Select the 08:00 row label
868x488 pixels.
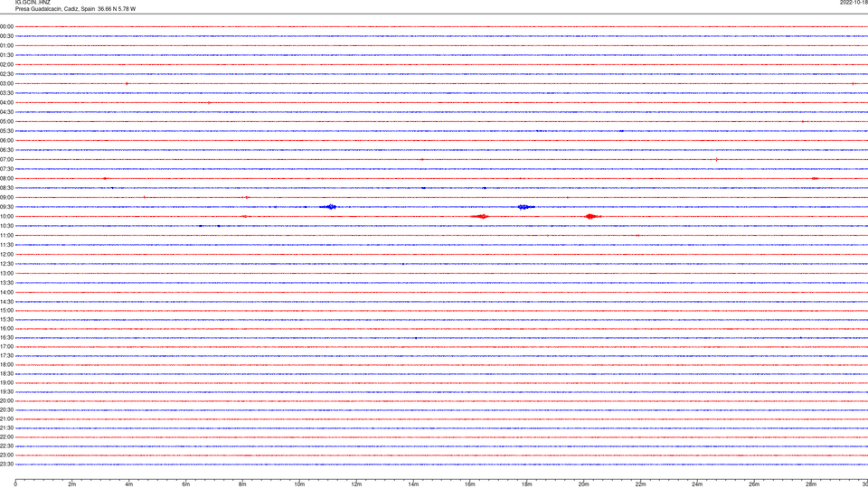6,178
